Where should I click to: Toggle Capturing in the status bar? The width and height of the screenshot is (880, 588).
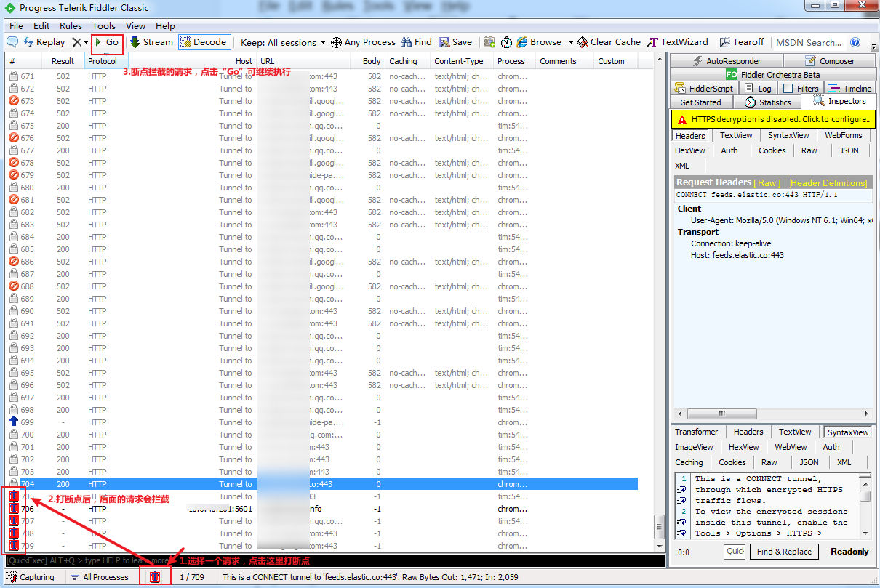(31, 577)
